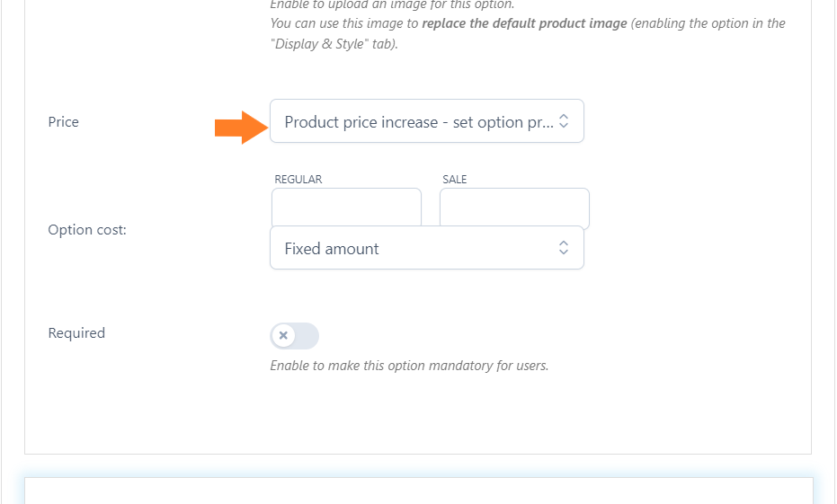This screenshot has width=837, height=504.
Task: Click the "Display & Style" tab mention
Action: 334,44
